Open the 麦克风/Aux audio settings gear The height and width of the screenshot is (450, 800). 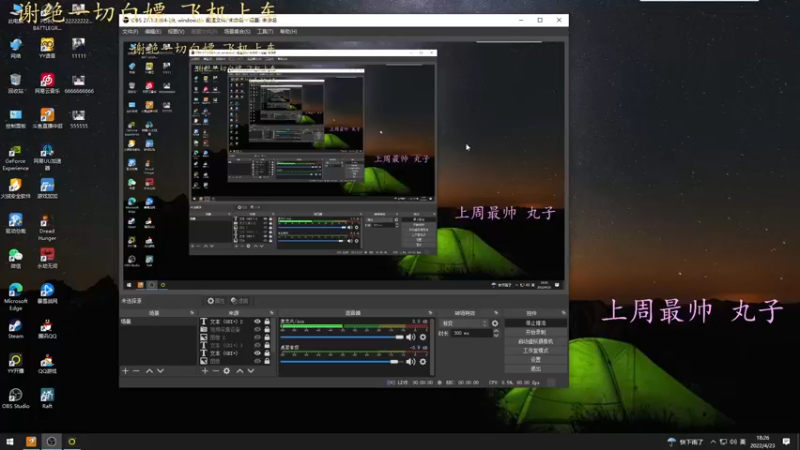[x=423, y=337]
